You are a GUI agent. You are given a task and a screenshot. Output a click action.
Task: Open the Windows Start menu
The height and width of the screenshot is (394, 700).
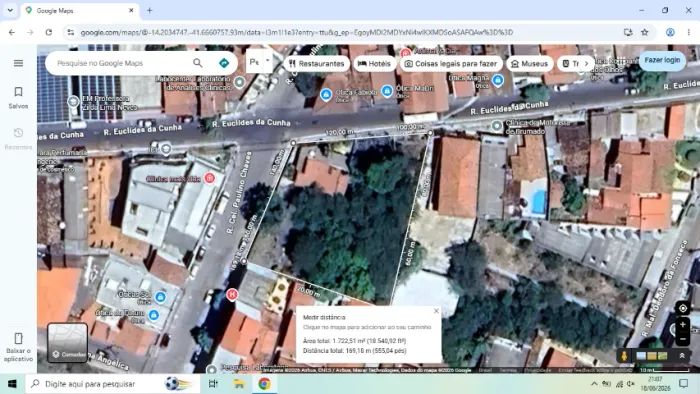tap(12, 384)
